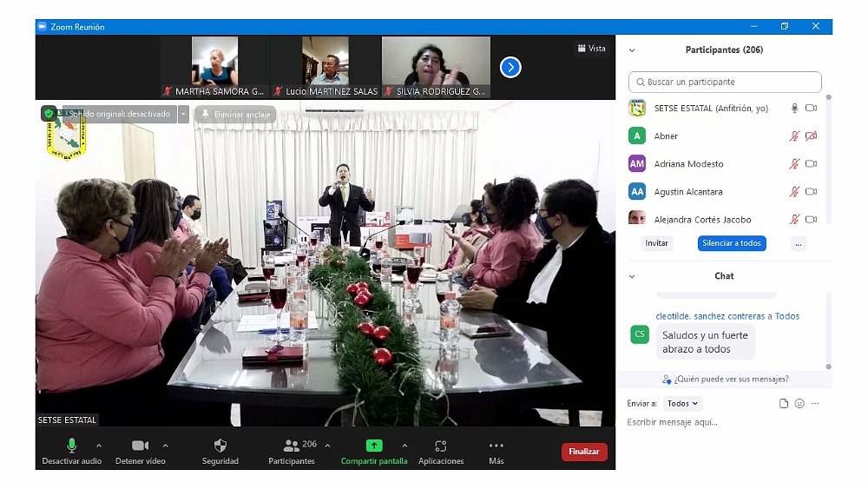This screenshot has height=489, width=868.
Task: Click the red Finalizar button
Action: click(584, 452)
